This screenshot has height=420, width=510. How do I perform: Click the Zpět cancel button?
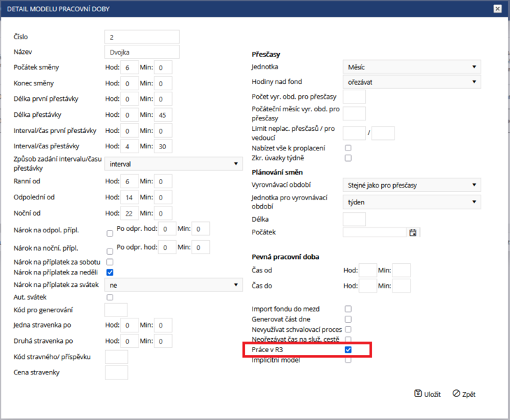tap(464, 394)
